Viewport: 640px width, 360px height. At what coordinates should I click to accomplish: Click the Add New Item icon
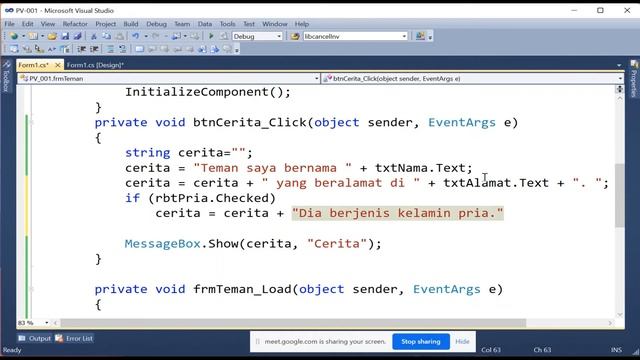pos(33,36)
